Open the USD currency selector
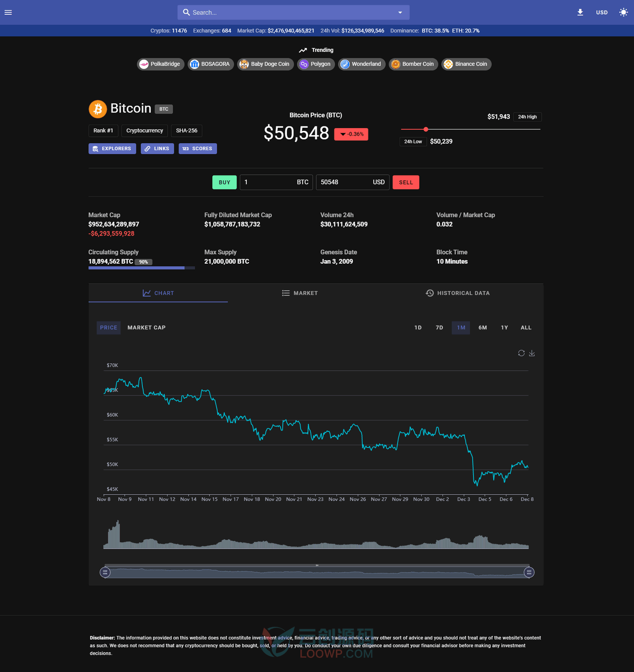 602,12
